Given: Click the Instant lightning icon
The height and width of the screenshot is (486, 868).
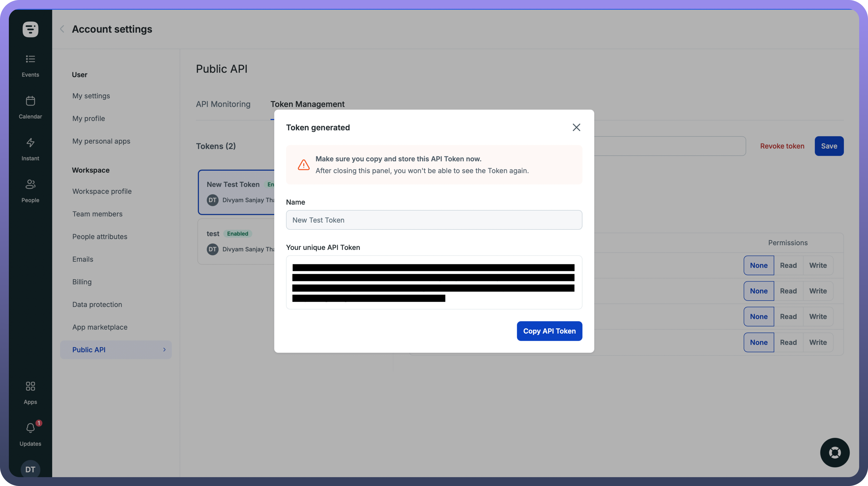Looking at the screenshot, I should 30,149.
